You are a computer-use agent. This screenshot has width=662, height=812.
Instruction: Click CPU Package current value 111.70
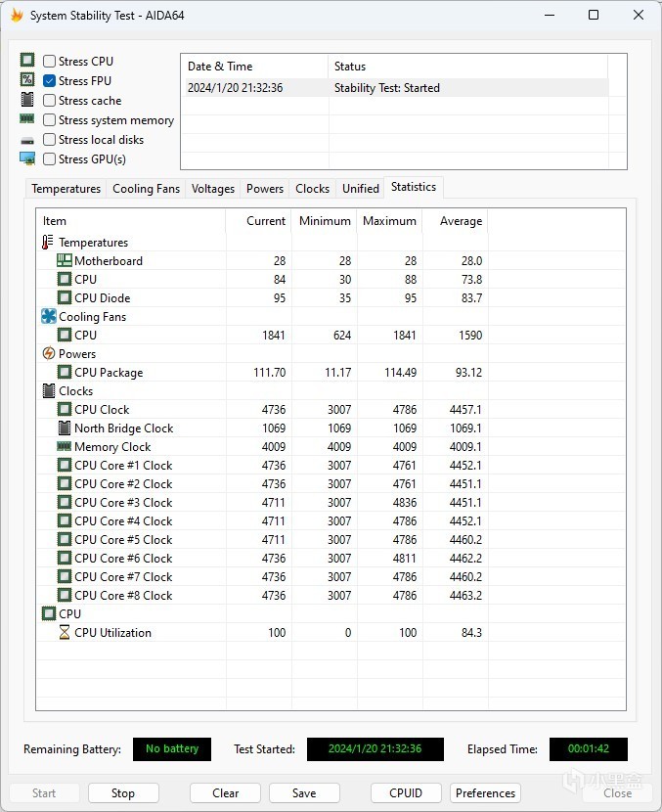pyautogui.click(x=269, y=373)
